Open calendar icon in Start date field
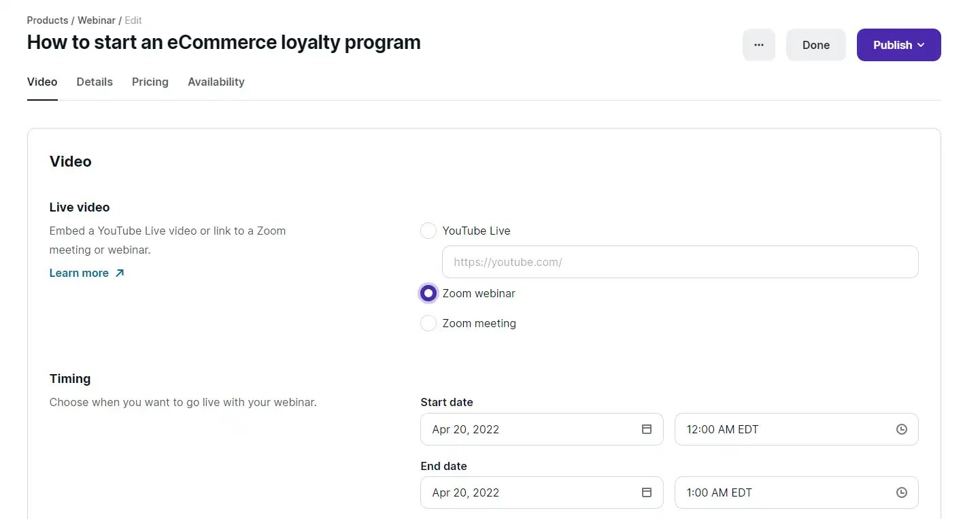 pyautogui.click(x=647, y=429)
